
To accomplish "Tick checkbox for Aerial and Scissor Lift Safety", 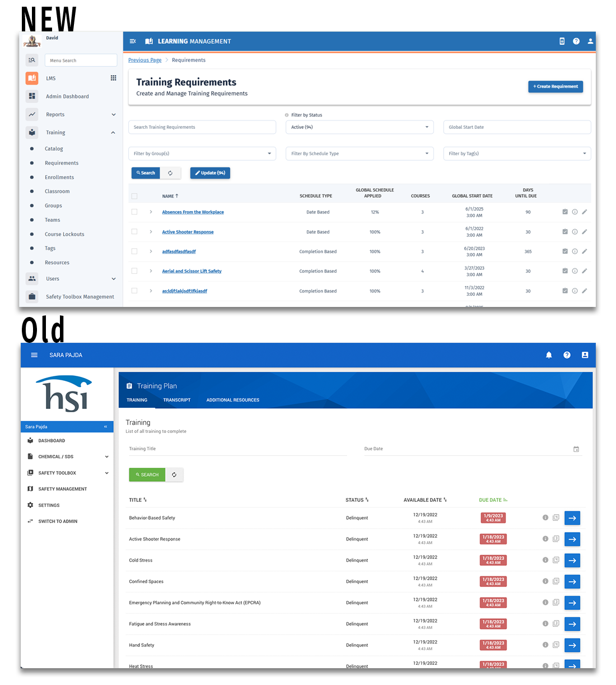I will click(134, 271).
